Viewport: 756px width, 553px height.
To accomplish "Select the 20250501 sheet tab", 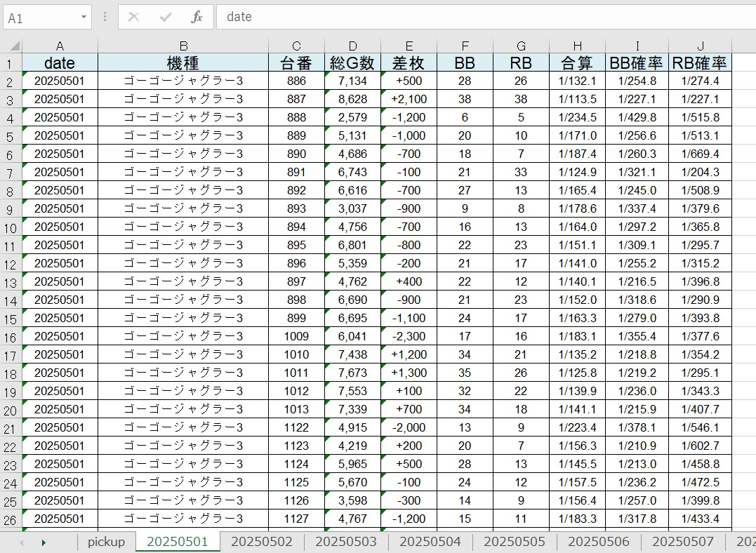I will click(177, 542).
